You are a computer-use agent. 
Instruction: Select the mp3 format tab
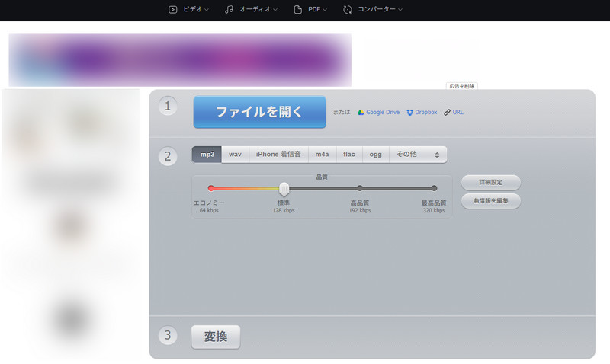[x=207, y=155]
